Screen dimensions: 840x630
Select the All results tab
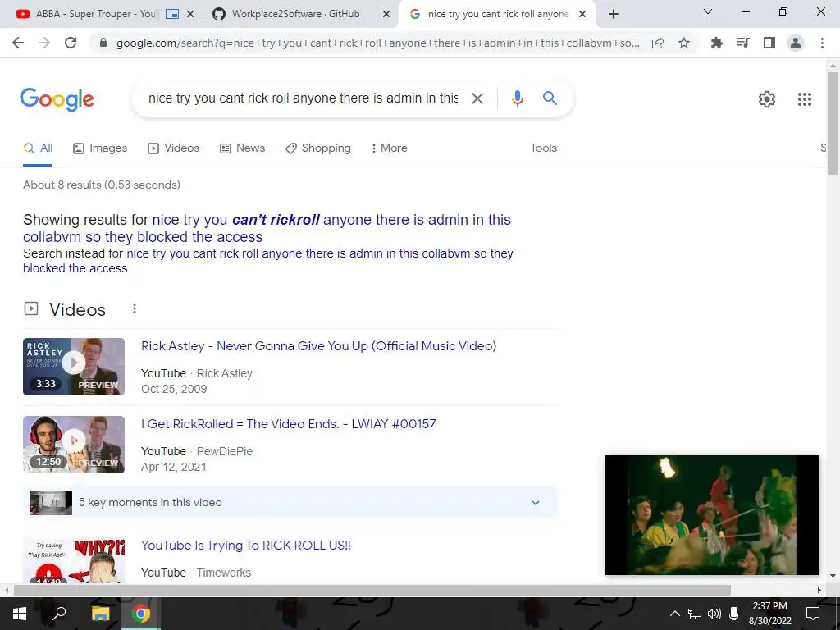tap(38, 148)
